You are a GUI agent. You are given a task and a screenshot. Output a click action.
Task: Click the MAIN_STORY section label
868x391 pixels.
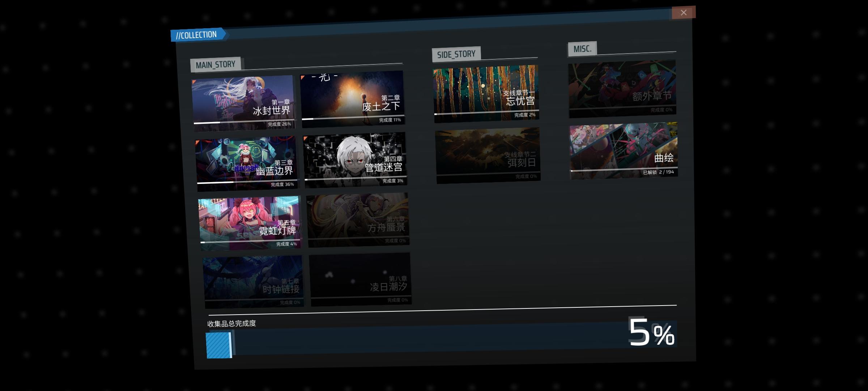pyautogui.click(x=216, y=65)
